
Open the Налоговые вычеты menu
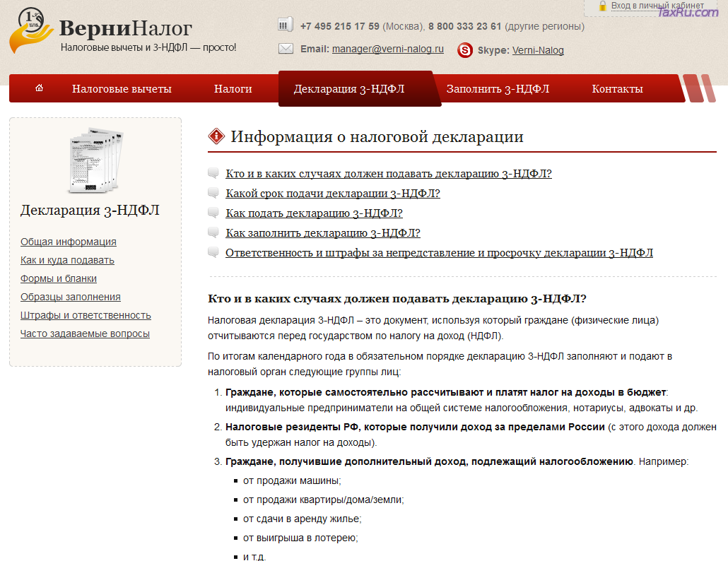[x=122, y=89]
